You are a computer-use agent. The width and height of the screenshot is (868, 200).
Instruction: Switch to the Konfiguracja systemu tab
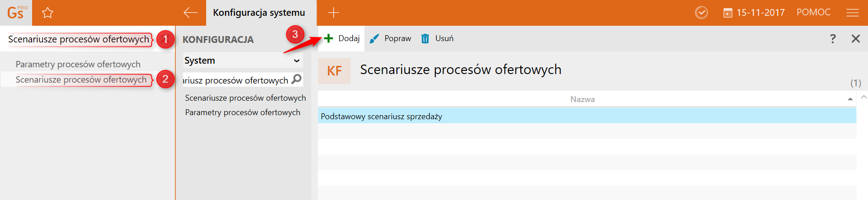[259, 13]
